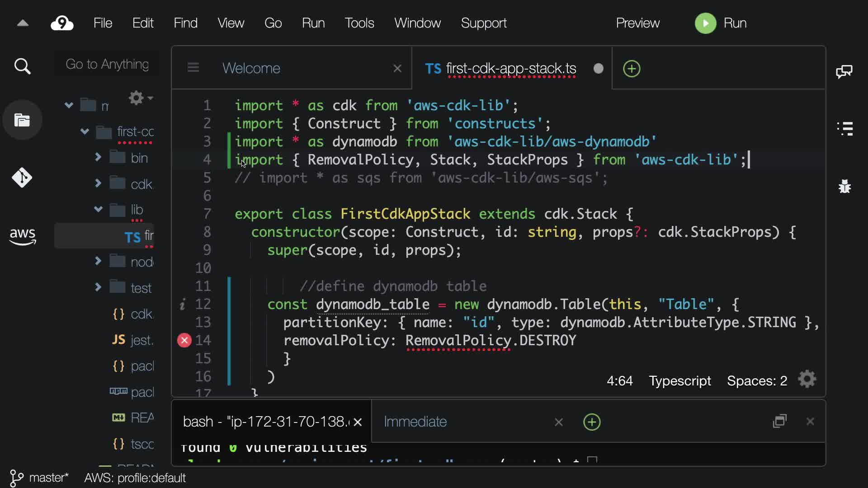Switch to the Welcome tab

[x=251, y=68]
